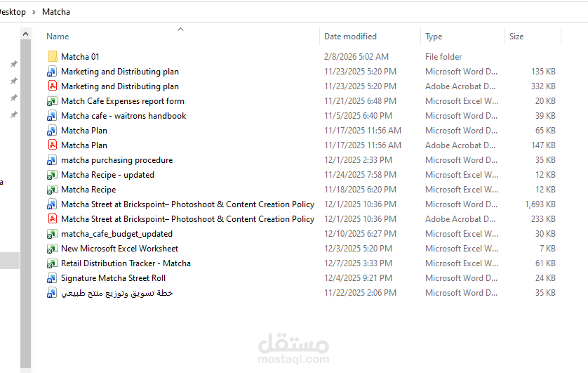The image size is (588, 373).
Task: Click the File folder type cell
Action: coord(443,57)
